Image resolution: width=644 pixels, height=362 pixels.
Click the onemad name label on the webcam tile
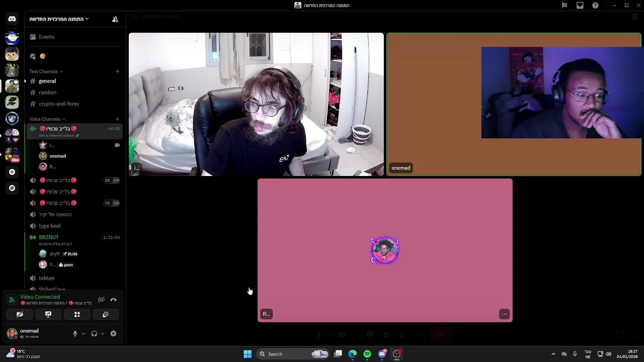coord(401,168)
